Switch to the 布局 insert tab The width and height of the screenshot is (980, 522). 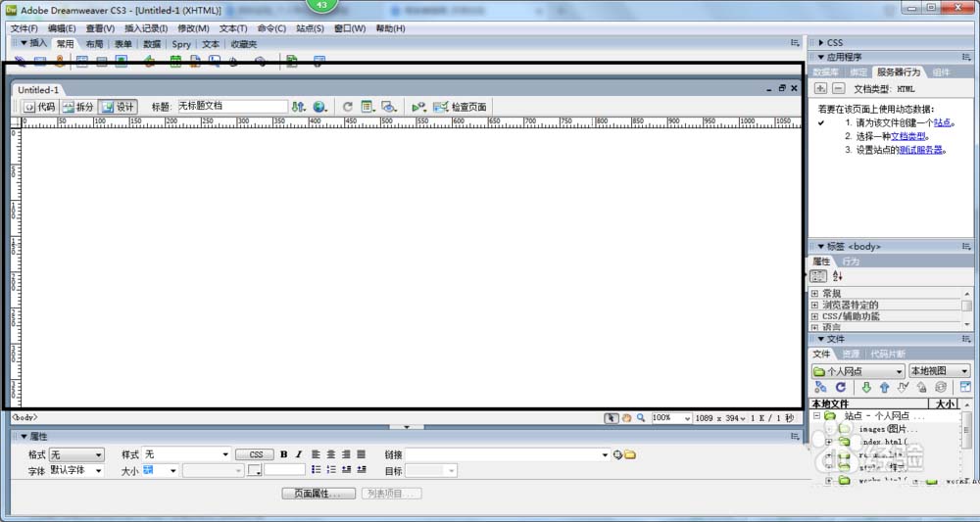tap(94, 44)
